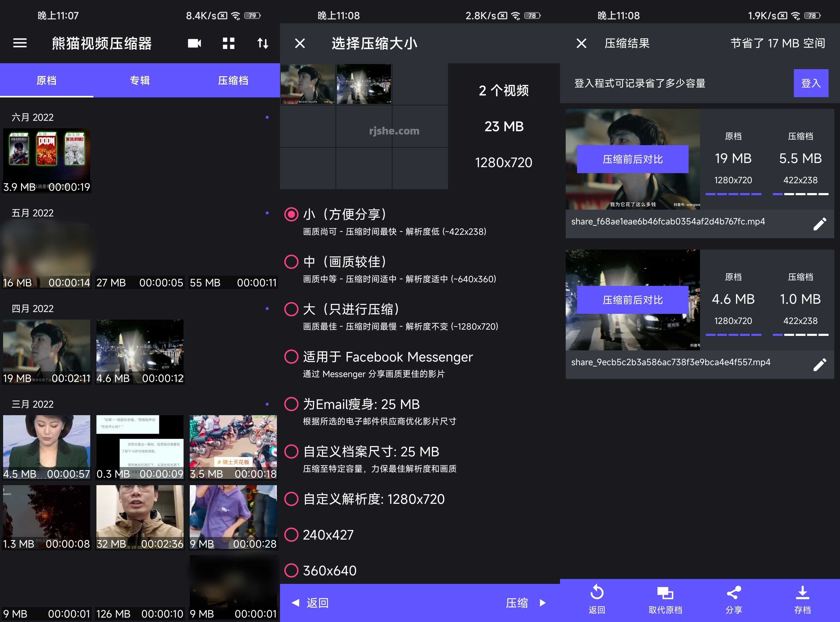Tap the pencil to rename share_f68ae1eae file
The height and width of the screenshot is (622, 840).
pos(820,224)
